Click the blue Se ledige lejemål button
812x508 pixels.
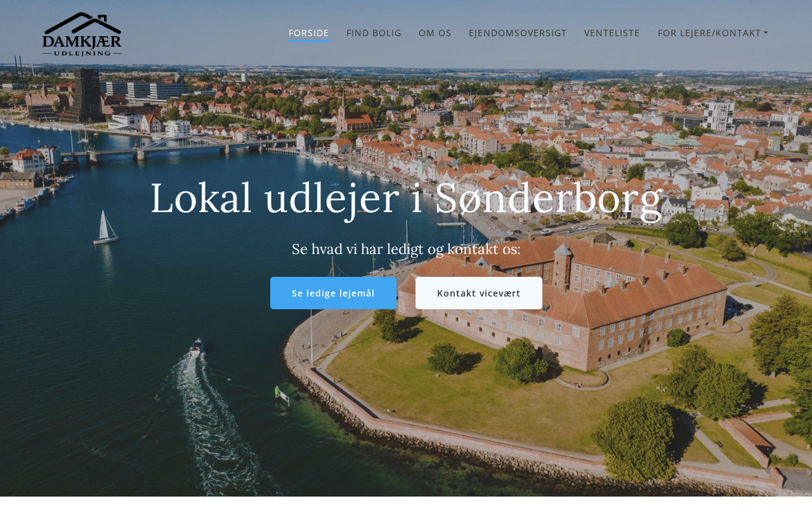coord(333,293)
